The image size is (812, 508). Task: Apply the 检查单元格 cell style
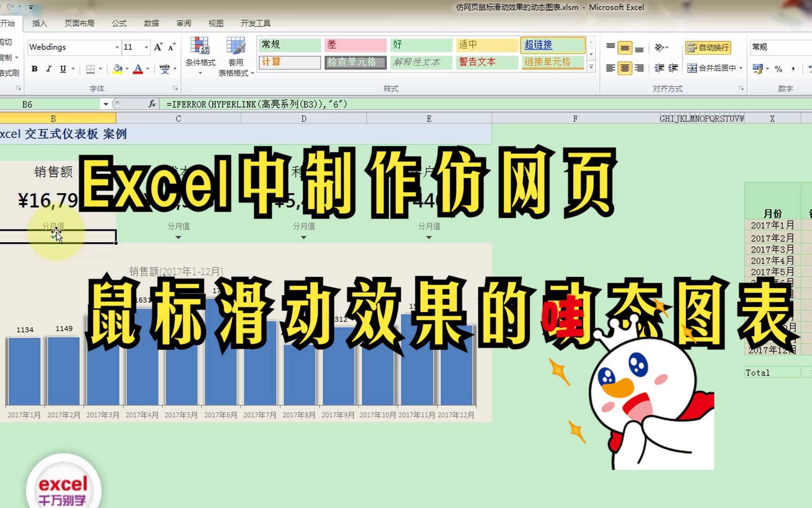(355, 62)
